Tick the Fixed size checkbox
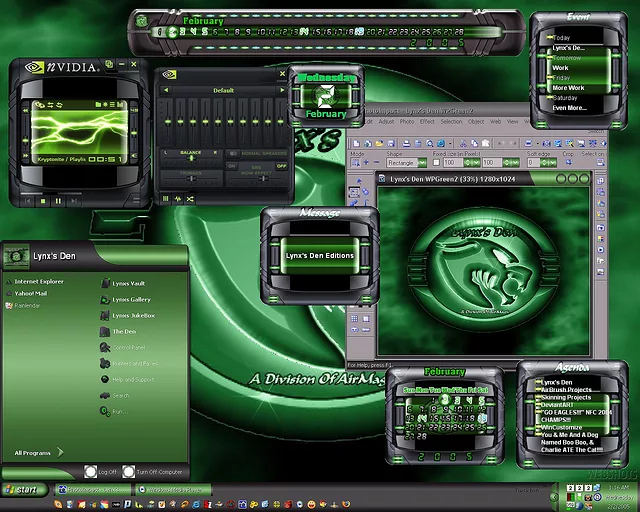The height and width of the screenshot is (512, 640). [x=436, y=163]
